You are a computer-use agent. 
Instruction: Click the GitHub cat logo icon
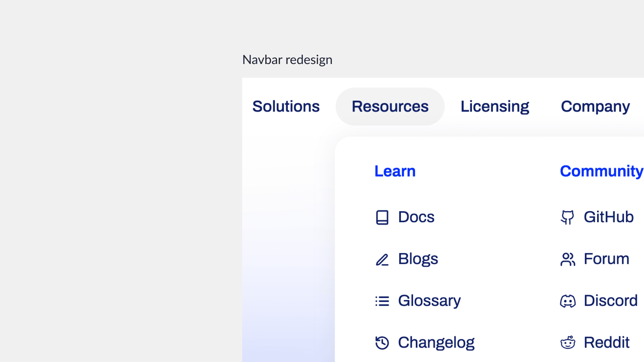tap(568, 217)
